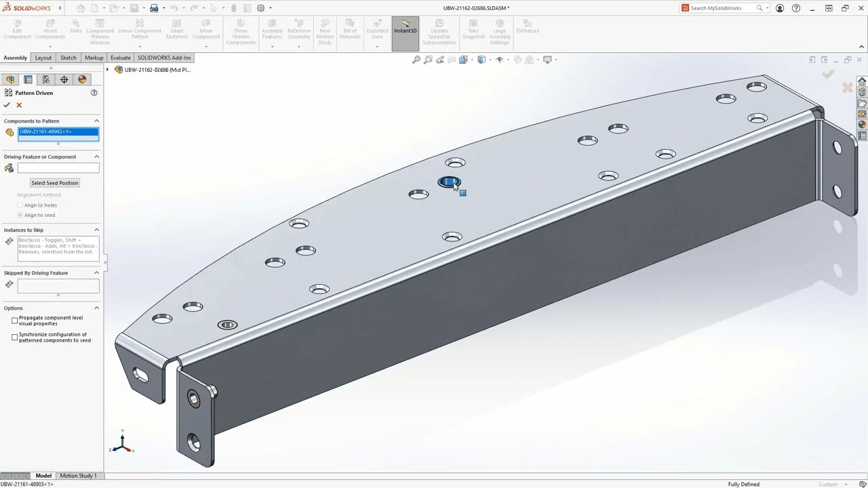868x488 pixels.
Task: Activate the Zoom to Area tool
Action: [429, 60]
